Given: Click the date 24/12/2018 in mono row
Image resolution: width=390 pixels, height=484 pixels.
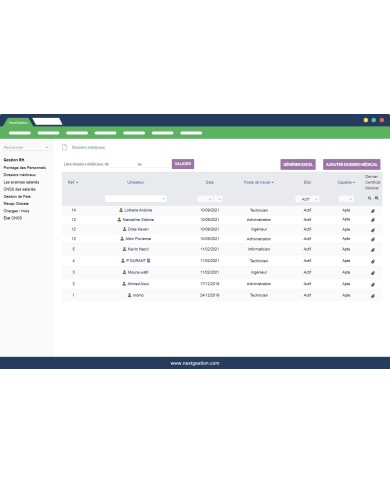Looking at the screenshot, I should pyautogui.click(x=210, y=295).
